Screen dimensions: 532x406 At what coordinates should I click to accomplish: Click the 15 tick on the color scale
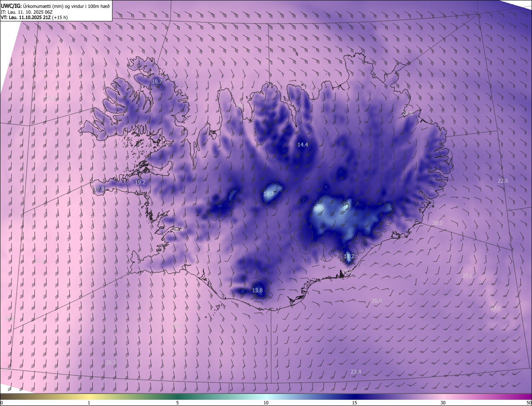coord(355,403)
